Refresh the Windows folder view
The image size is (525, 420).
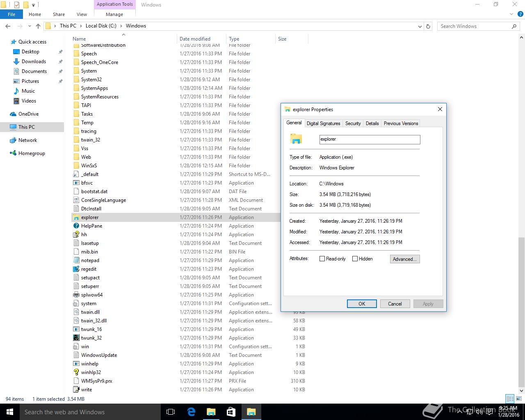click(x=428, y=26)
